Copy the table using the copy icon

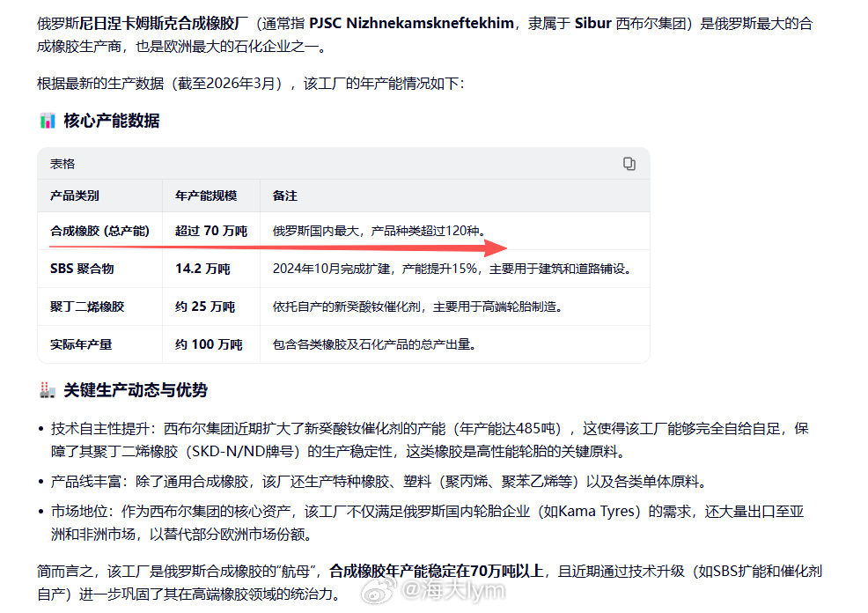coord(629,164)
